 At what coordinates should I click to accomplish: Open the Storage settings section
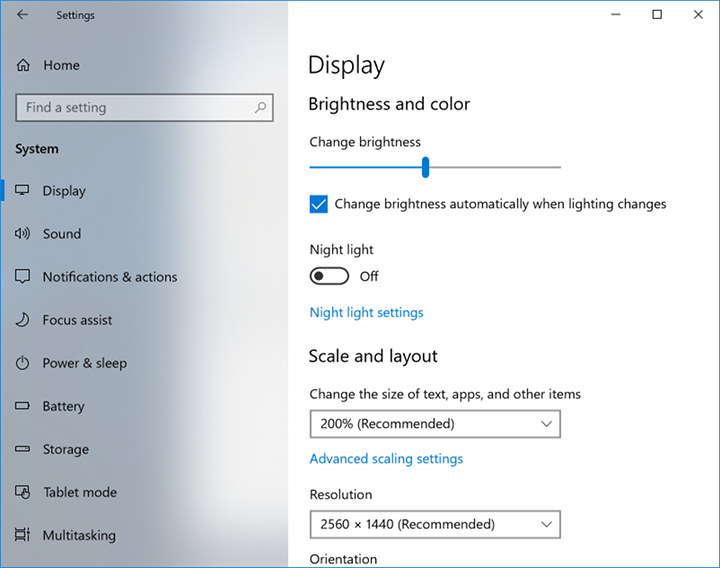[x=66, y=449]
